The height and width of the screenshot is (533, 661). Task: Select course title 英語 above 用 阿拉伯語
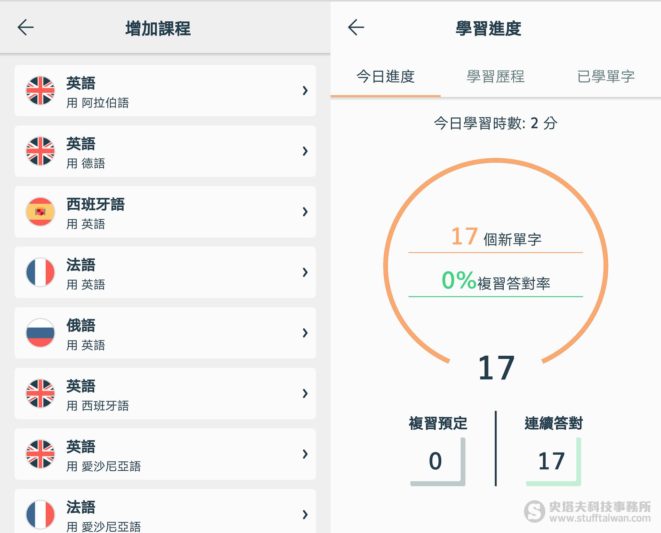81,83
